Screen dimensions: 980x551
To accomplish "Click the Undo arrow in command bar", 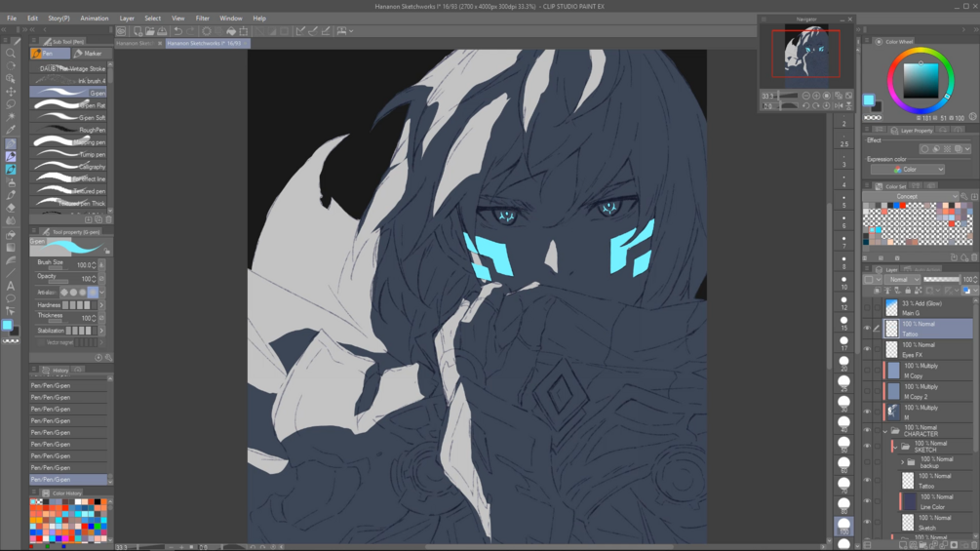I will coord(178,30).
